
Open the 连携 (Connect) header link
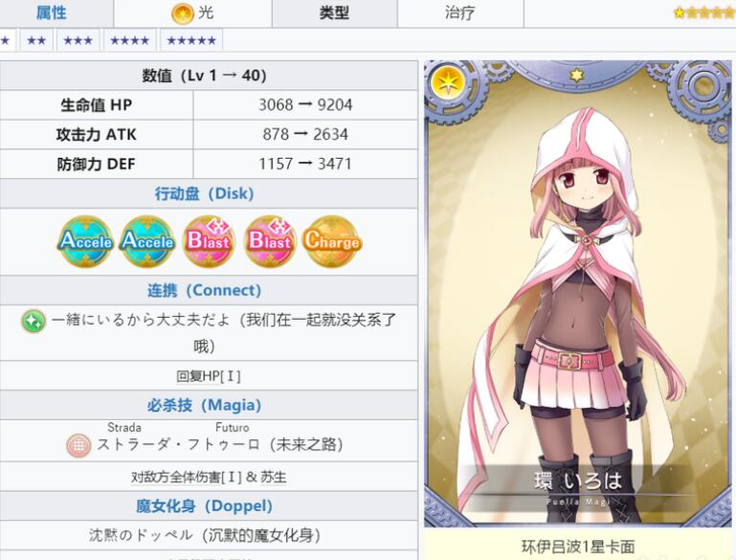tap(204, 290)
